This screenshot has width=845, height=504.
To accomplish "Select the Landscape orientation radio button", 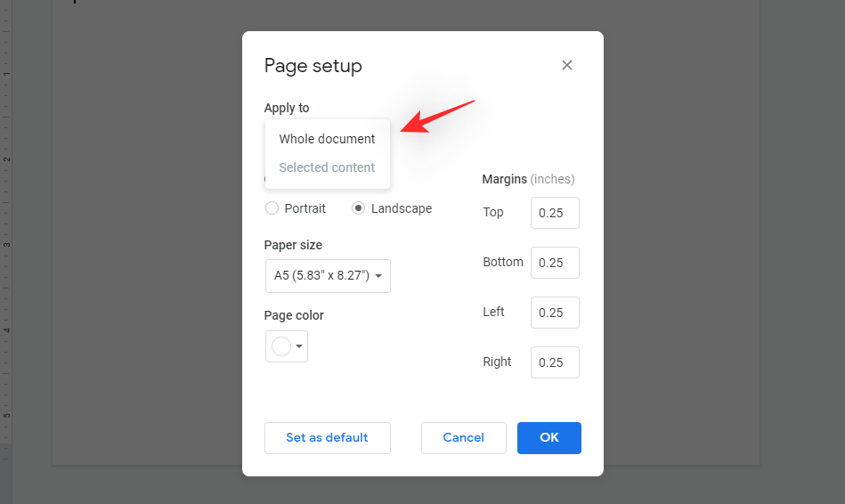I will (x=359, y=208).
